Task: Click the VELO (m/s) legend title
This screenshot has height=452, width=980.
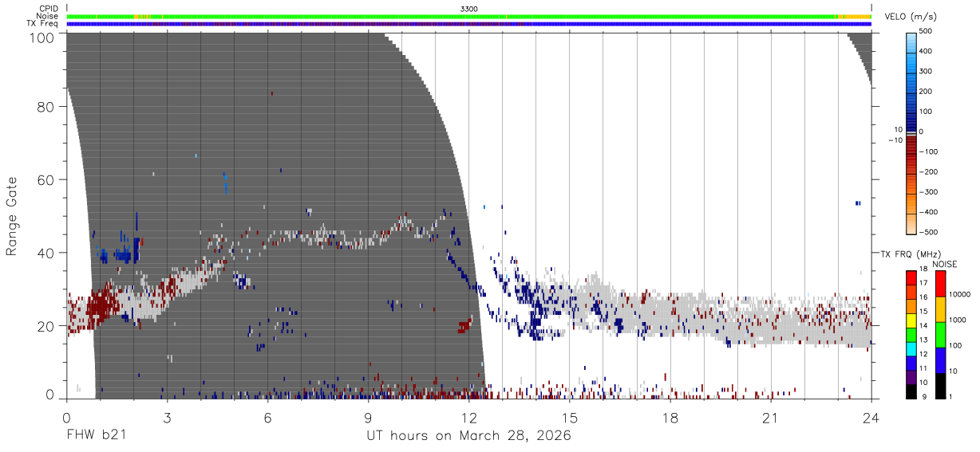Action: pos(911,16)
